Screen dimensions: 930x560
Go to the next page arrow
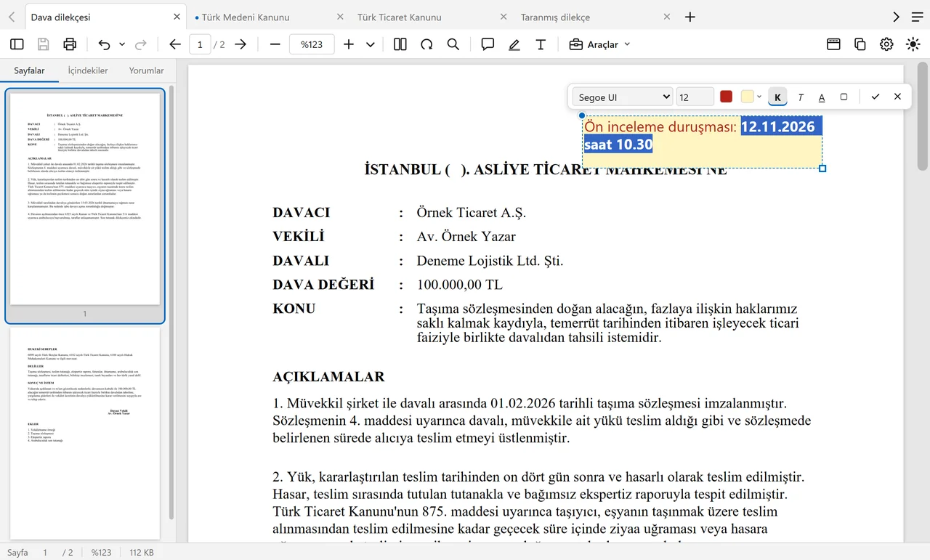coord(240,44)
